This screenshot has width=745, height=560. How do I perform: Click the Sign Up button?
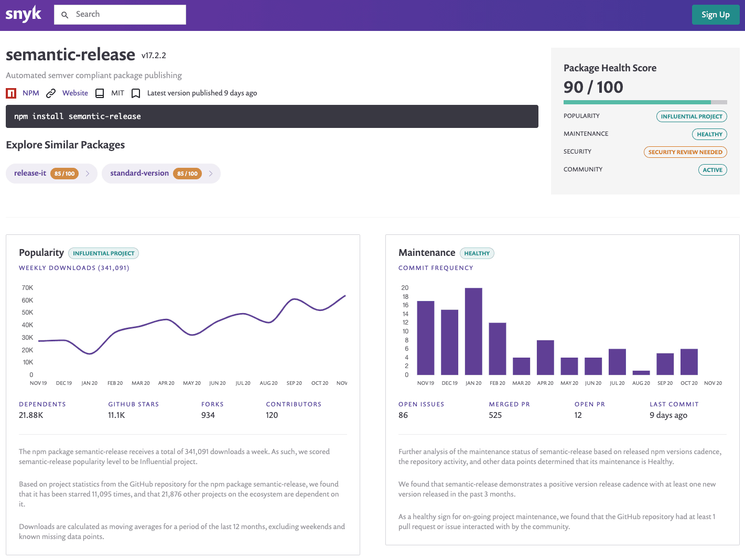coord(716,15)
